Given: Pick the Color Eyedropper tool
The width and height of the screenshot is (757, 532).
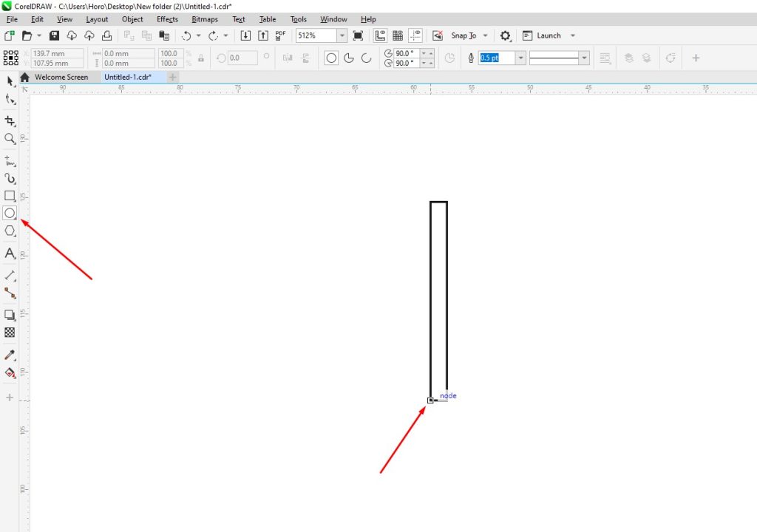Looking at the screenshot, I should (10, 354).
